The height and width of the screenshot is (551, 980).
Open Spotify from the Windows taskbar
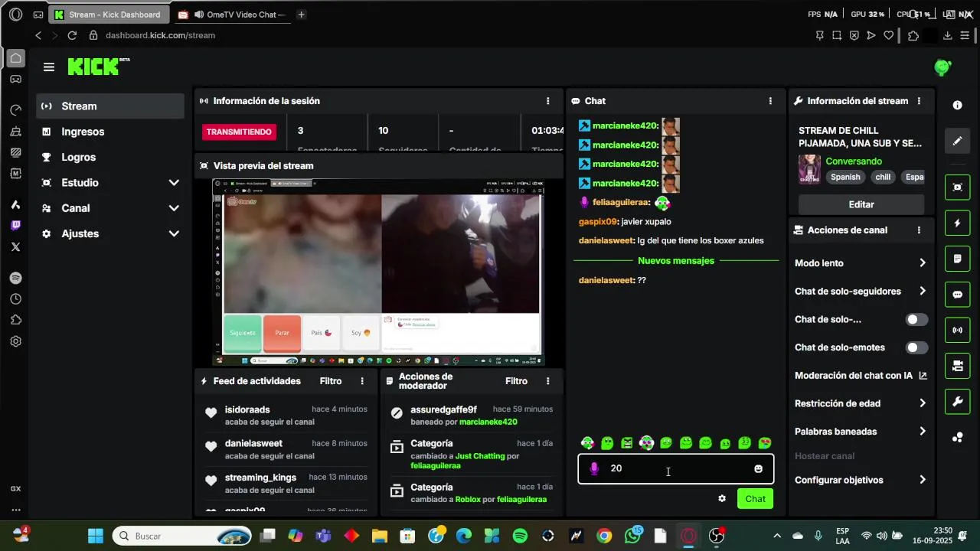[520, 536]
